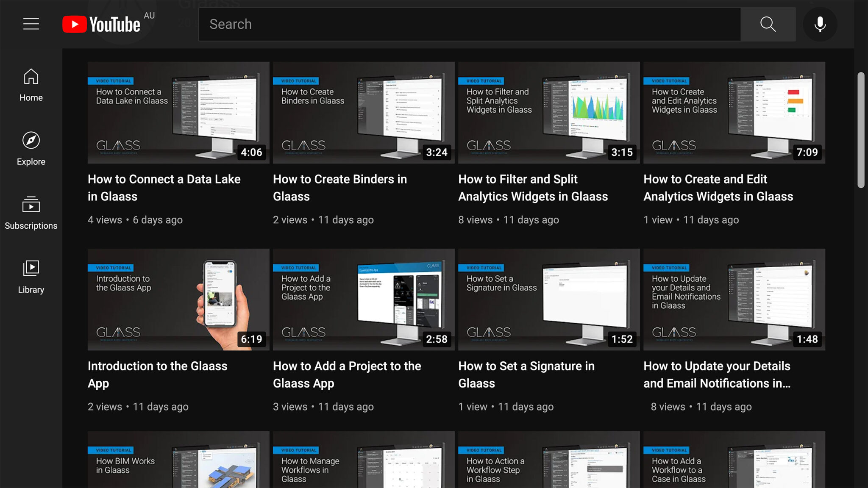Click the 2:58 duration badge
Screen dimensions: 868x488
pyautogui.click(x=437, y=339)
